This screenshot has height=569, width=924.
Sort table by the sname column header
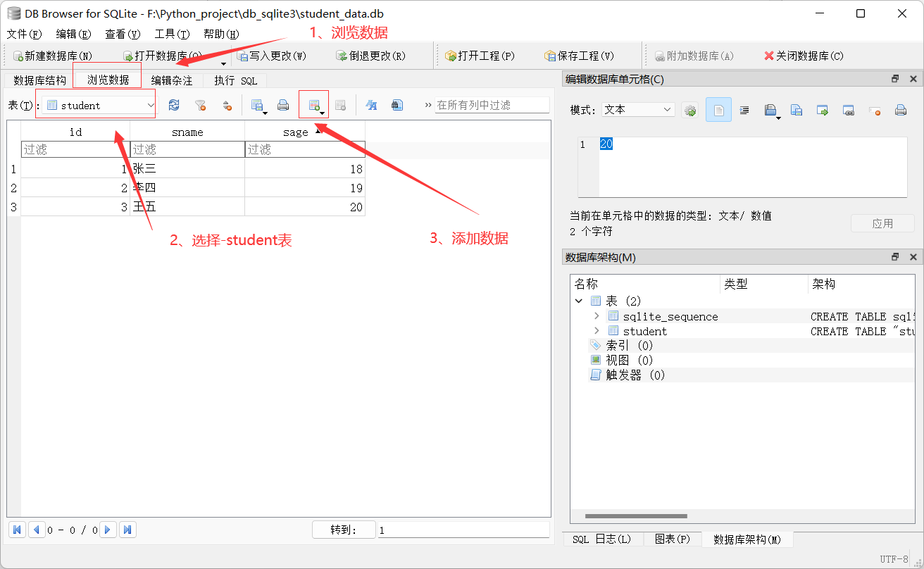pyautogui.click(x=187, y=132)
